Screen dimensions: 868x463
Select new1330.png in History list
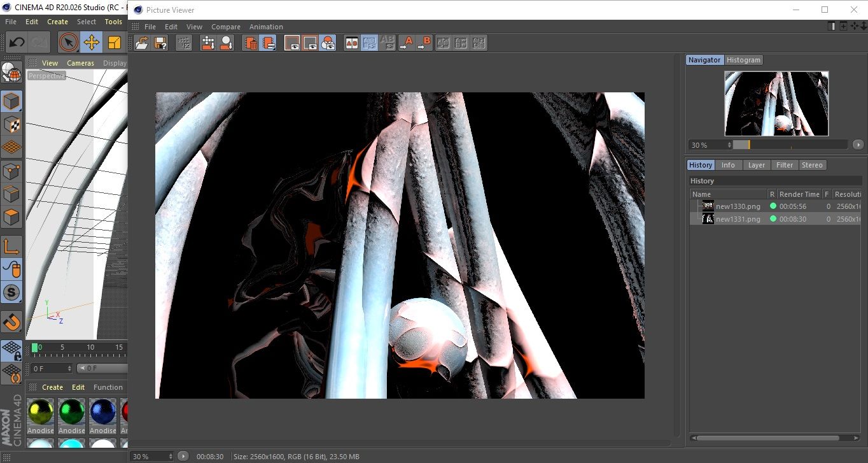point(776,206)
